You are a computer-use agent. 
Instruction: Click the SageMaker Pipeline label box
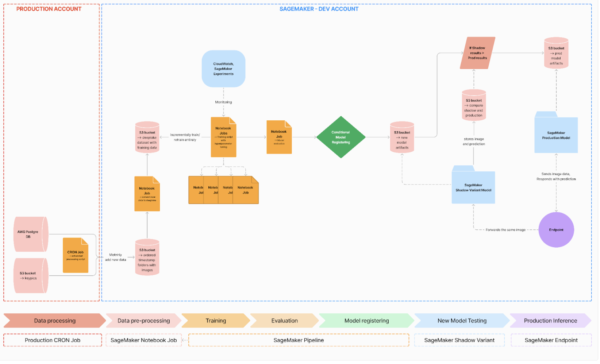click(299, 341)
